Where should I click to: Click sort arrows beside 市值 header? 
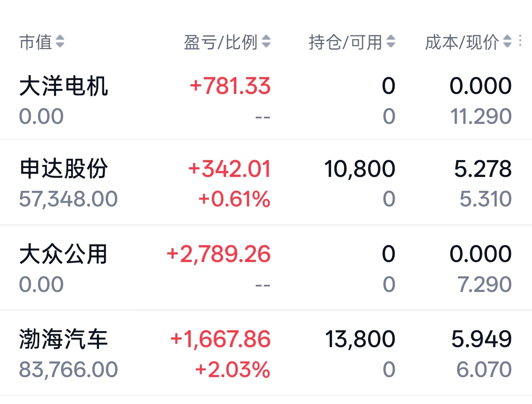[60, 41]
